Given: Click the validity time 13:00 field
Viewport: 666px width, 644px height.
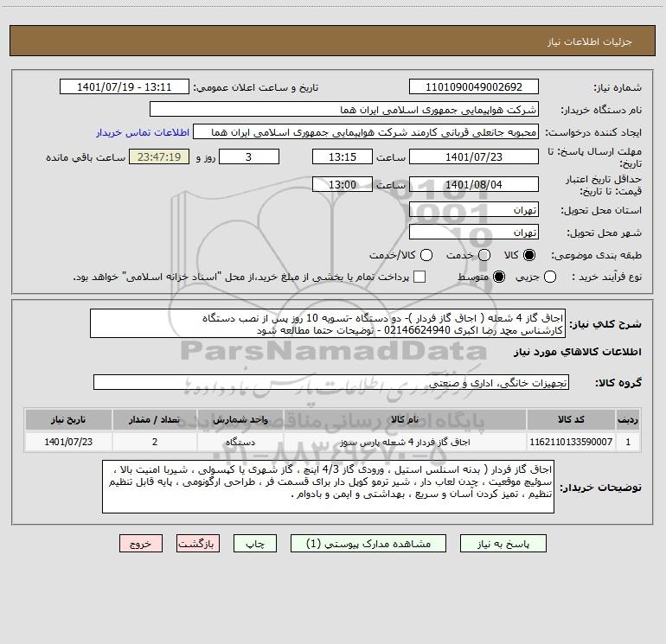Looking at the screenshot, I should point(343,184).
